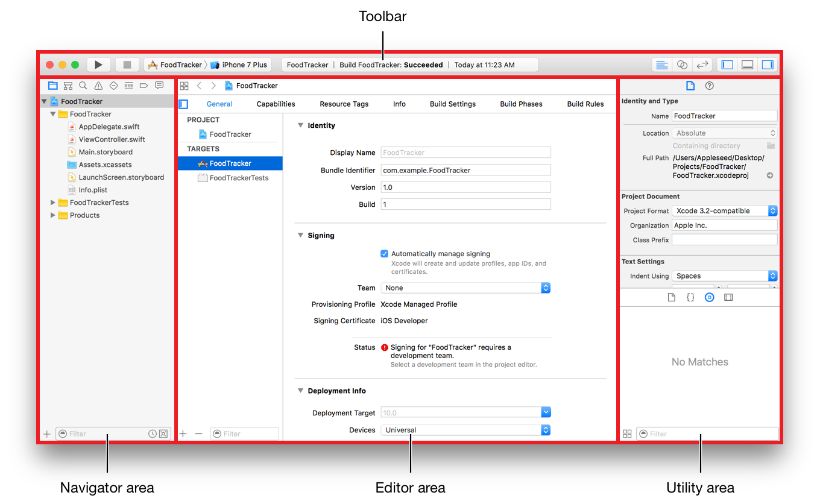Image resolution: width=820 pixels, height=504 pixels.
Task: Switch to the General tab
Action: [219, 104]
